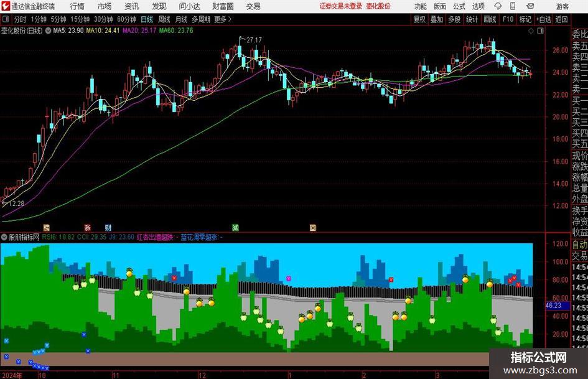The image size is (588, 379).
Task: Expand the round arrow beside 股朋指标网
Action: click(4, 237)
